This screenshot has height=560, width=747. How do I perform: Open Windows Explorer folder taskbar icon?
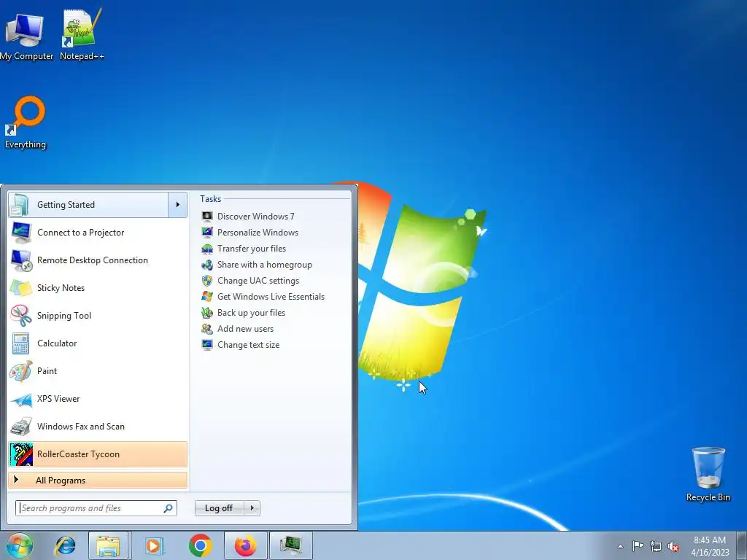click(x=108, y=545)
